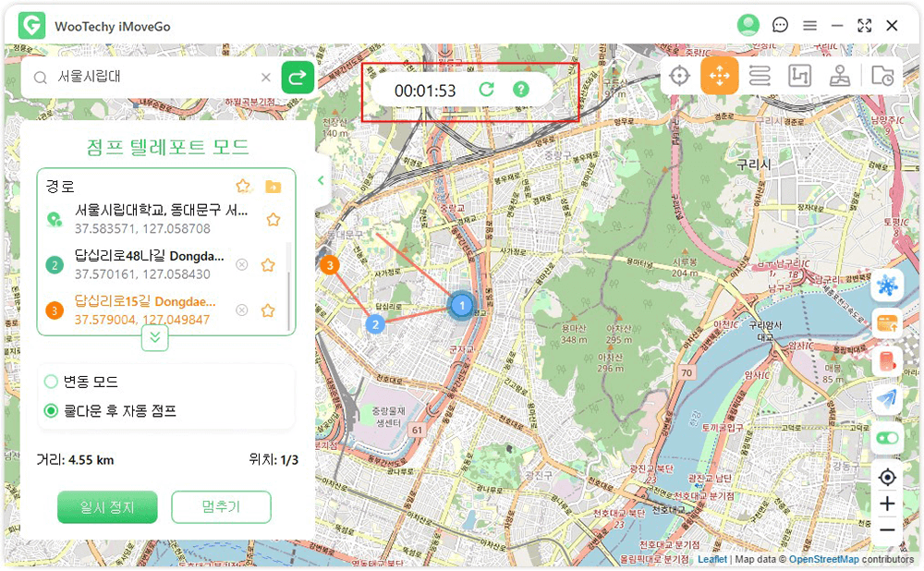This screenshot has width=924, height=571.
Task: Switch to Multi-spot route mode icon
Action: 799,76
